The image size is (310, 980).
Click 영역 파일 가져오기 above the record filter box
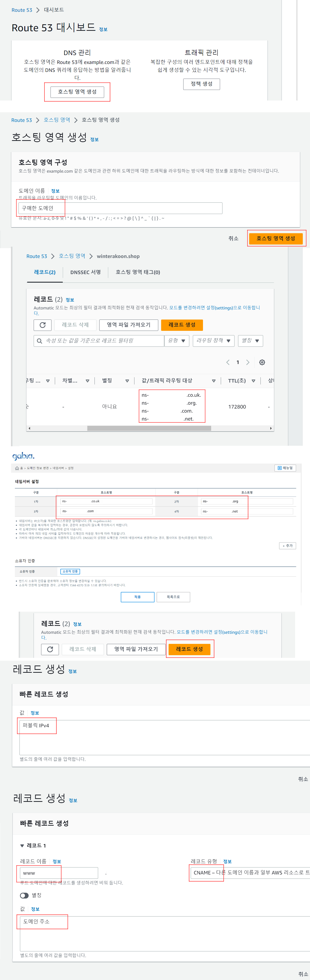(x=129, y=325)
